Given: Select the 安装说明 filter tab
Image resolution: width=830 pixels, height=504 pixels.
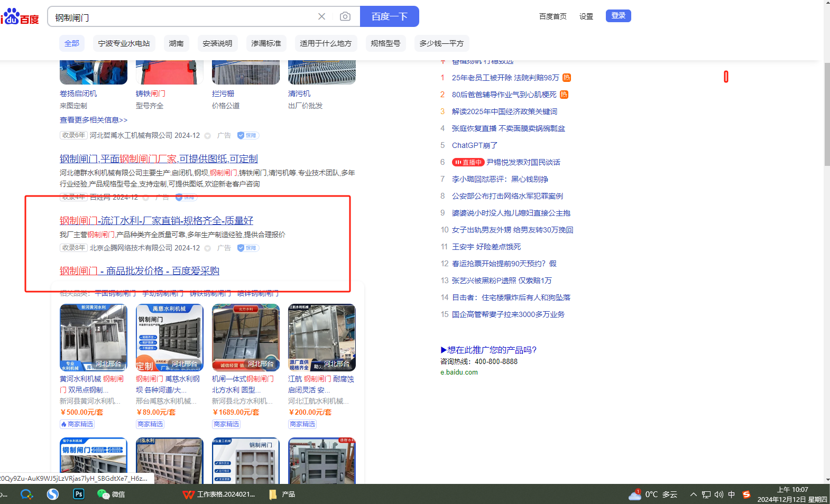Looking at the screenshot, I should coord(218,43).
